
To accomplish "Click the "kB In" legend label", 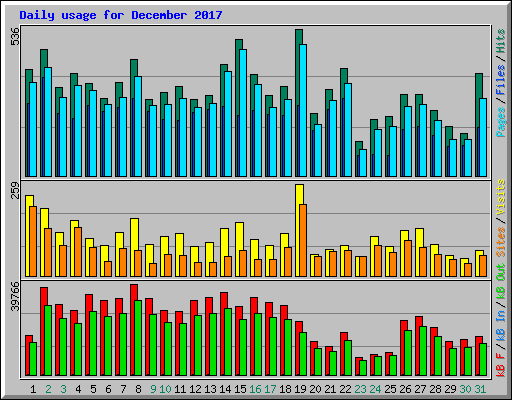I will 500,327.
